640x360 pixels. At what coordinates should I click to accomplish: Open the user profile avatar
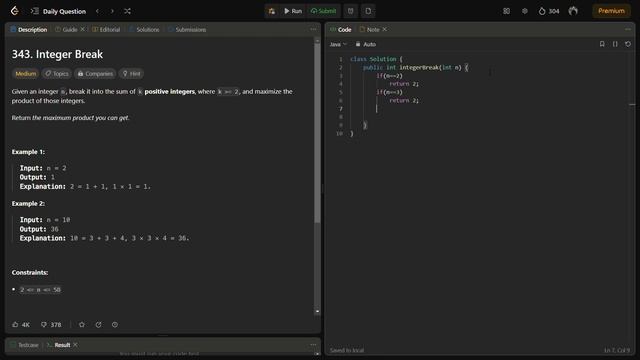[573, 11]
